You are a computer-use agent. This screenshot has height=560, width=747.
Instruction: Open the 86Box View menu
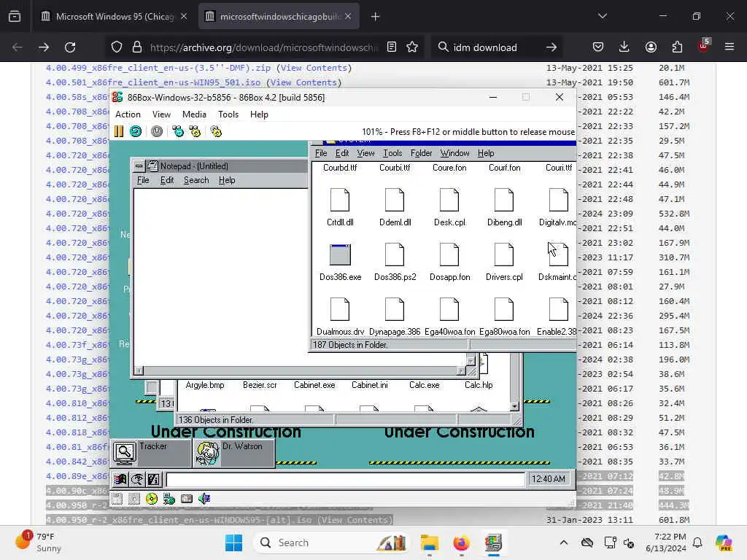tap(161, 114)
